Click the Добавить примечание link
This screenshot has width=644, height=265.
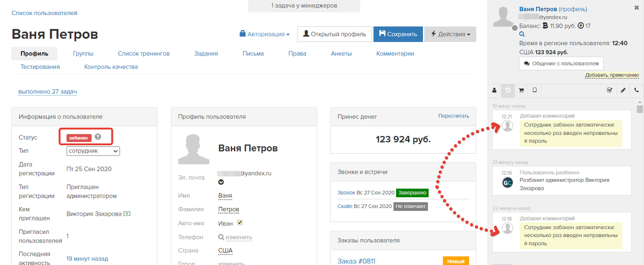coord(612,75)
